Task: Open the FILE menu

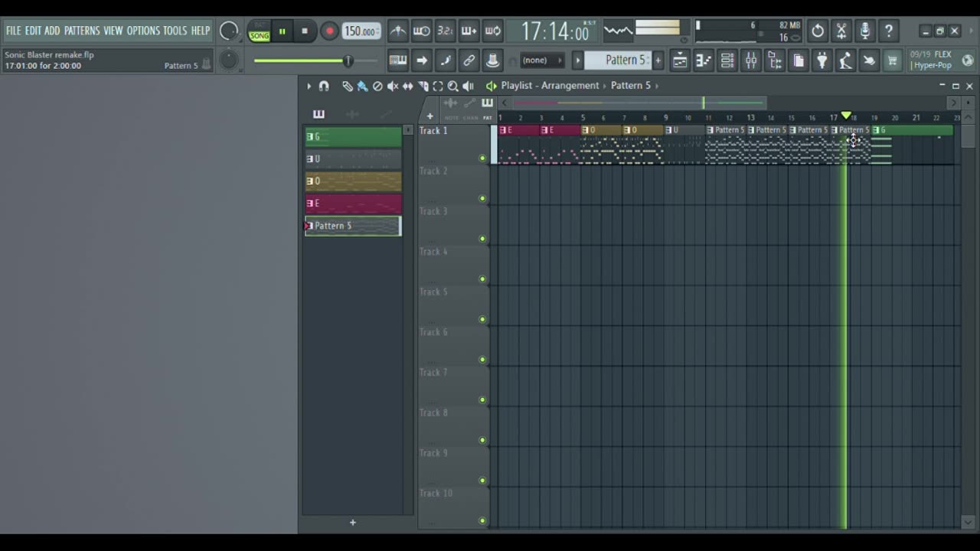Action: point(14,31)
